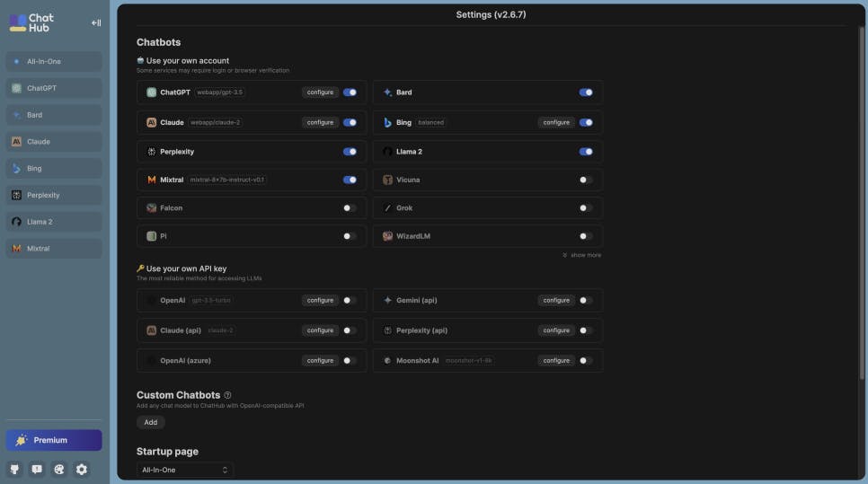The height and width of the screenshot is (484, 868).
Task: Open Claude in the sidebar
Action: coord(54,142)
